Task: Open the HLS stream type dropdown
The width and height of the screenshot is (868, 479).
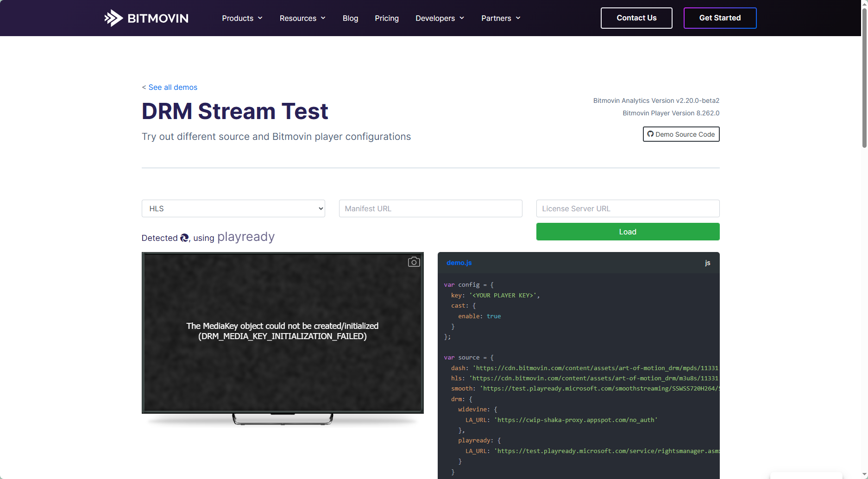Action: point(233,208)
